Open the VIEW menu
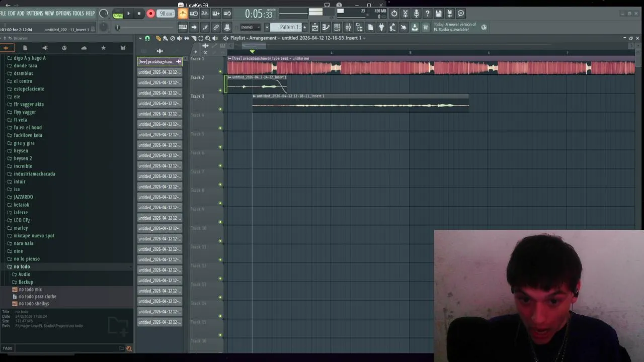Image resolution: width=644 pixels, height=362 pixels. click(x=49, y=14)
